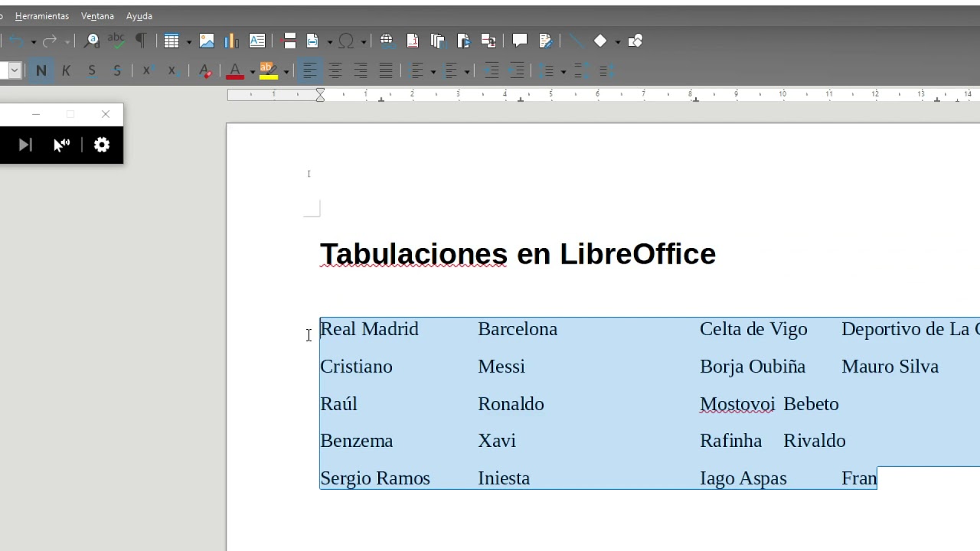Toggle unordered bullet list

(x=417, y=70)
